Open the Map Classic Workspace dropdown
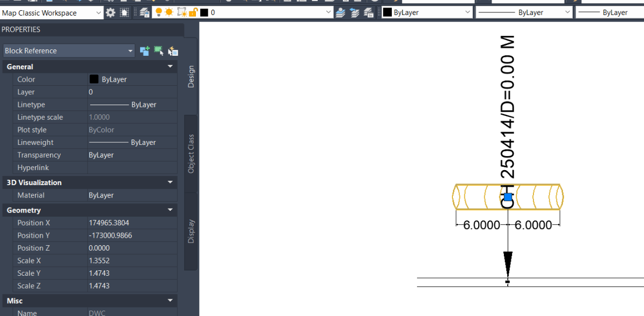 [x=52, y=12]
